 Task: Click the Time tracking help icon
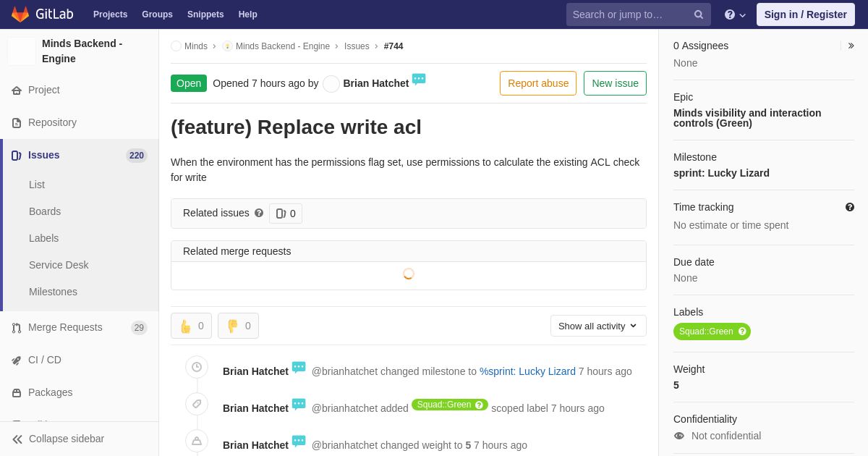[850, 207]
